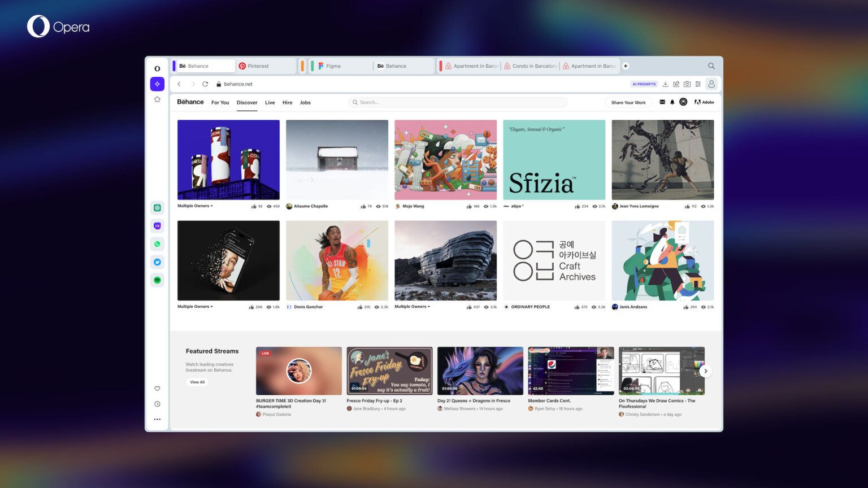868x488 pixels.
Task: Open the Aria AI sidebar icon
Action: coord(157,84)
